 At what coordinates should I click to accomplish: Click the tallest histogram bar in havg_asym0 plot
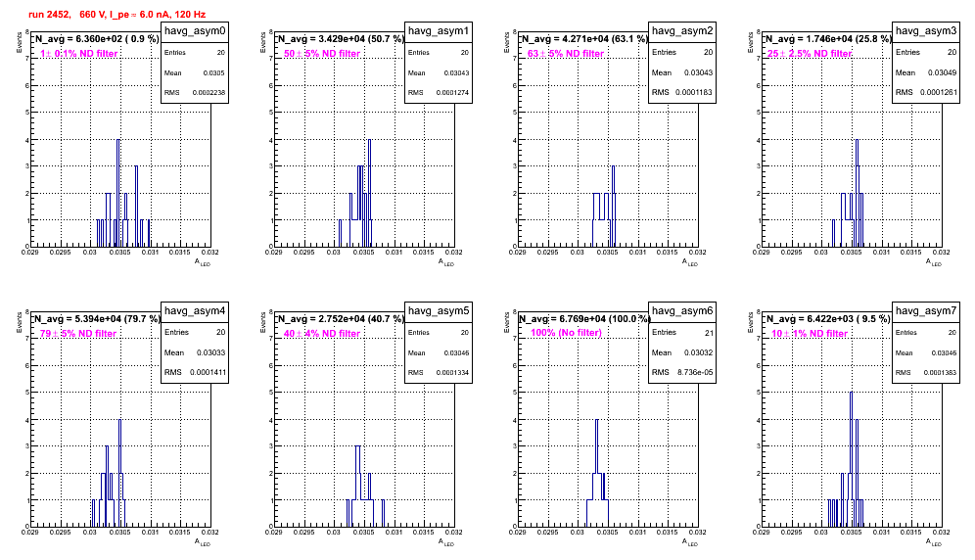click(x=118, y=193)
